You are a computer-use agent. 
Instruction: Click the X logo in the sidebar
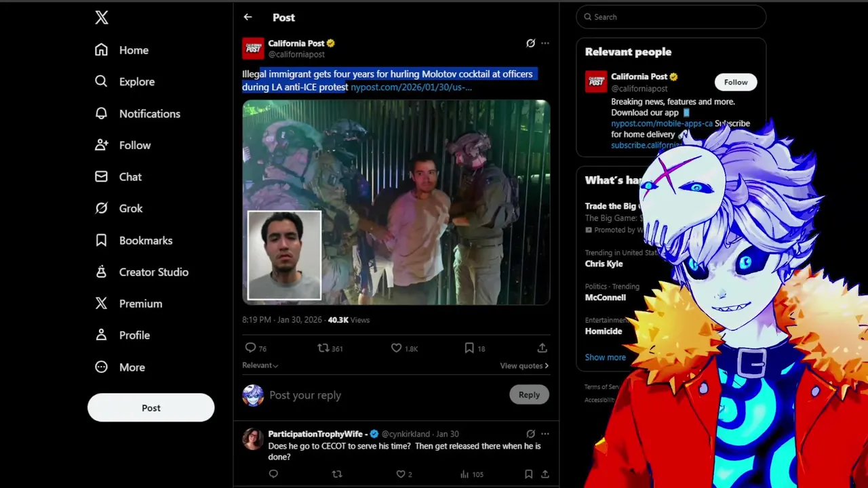[102, 18]
